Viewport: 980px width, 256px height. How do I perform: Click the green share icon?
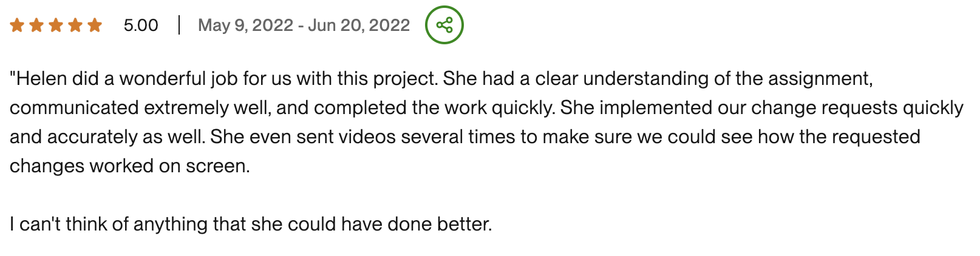coord(444,25)
